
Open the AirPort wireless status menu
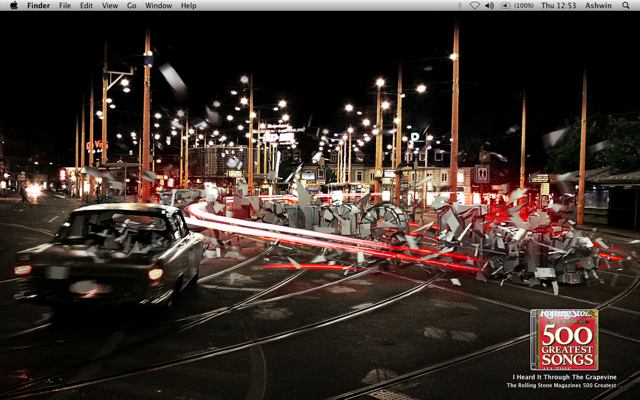tap(475, 5)
